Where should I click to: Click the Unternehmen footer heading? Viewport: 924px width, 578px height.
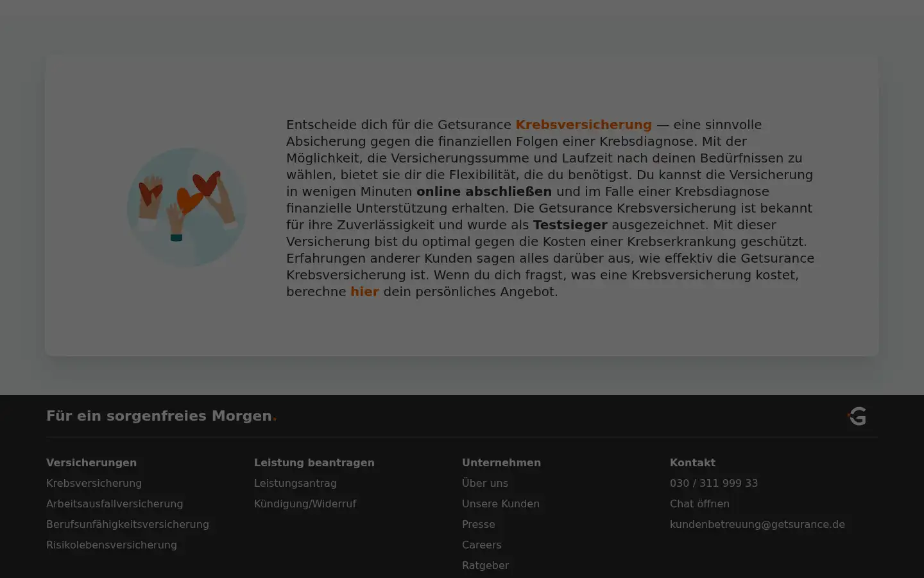point(501,462)
